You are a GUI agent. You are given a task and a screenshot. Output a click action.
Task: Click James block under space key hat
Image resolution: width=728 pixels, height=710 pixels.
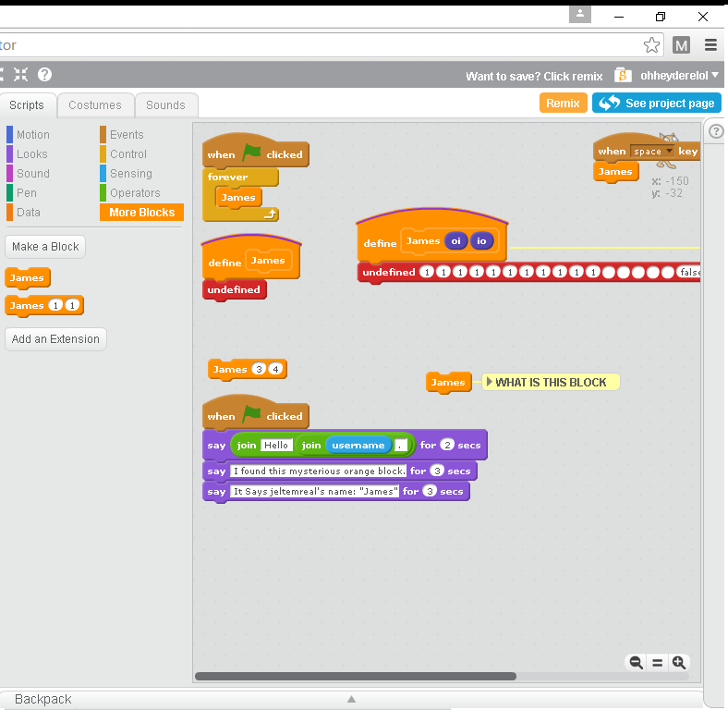point(615,172)
